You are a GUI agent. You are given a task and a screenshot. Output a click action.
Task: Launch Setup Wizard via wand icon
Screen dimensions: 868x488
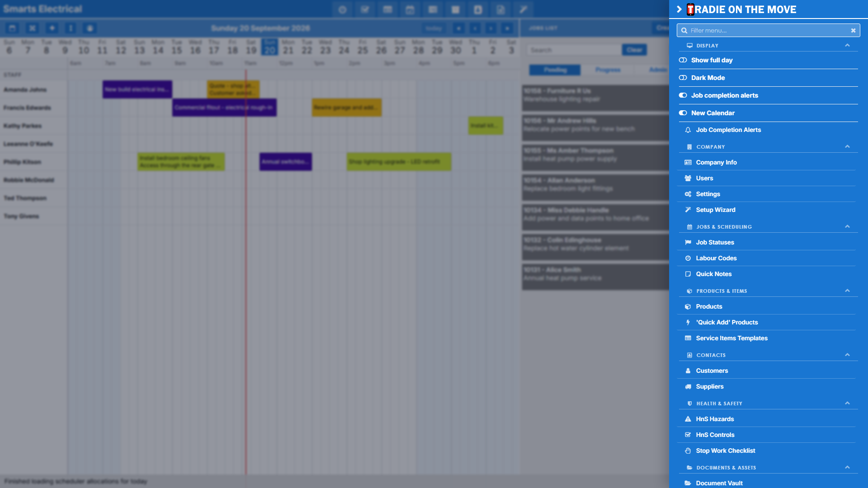click(688, 210)
